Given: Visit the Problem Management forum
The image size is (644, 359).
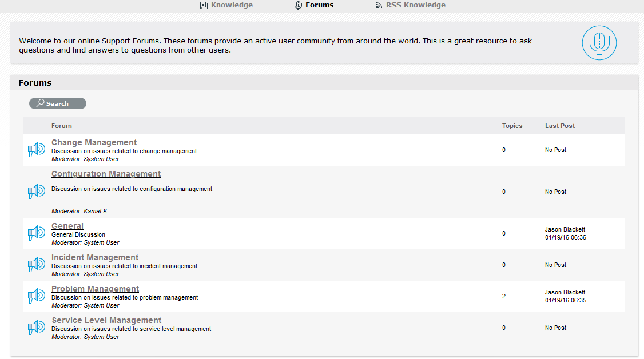Looking at the screenshot, I should (x=95, y=289).
